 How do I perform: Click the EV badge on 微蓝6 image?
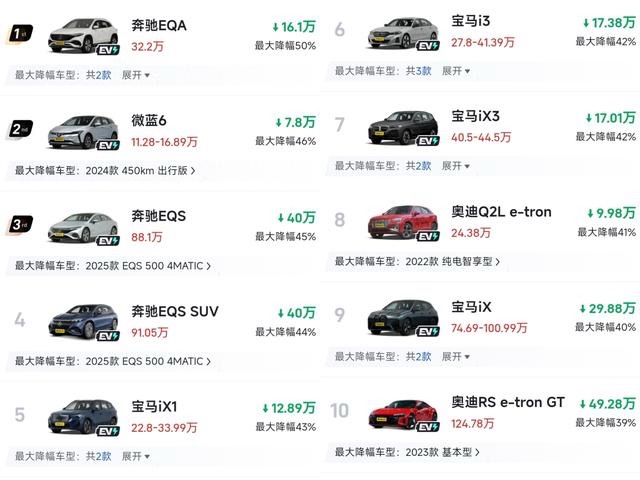[107, 145]
